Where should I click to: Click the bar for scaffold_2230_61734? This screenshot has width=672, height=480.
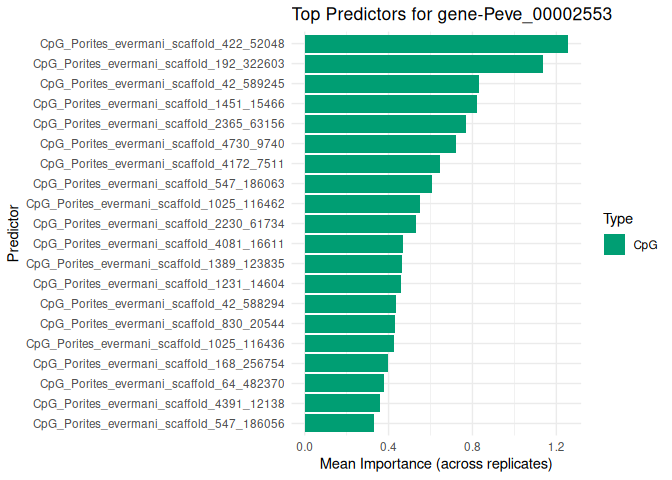coord(360,224)
